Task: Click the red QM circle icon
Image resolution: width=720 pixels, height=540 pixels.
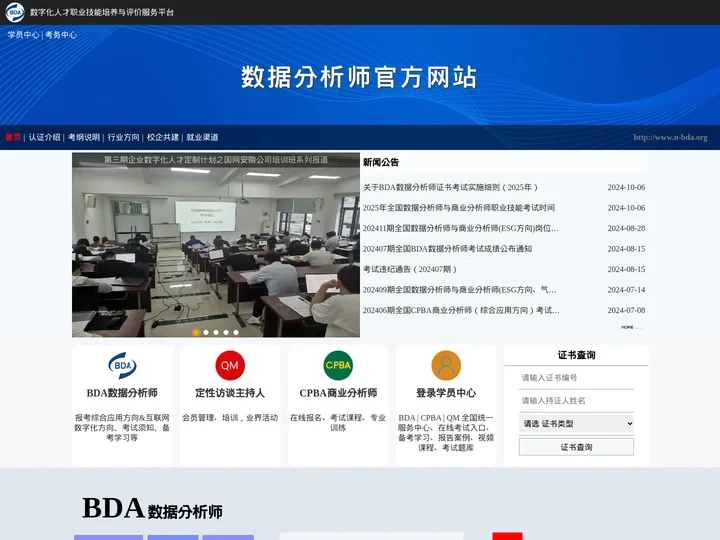Action: tap(230, 366)
